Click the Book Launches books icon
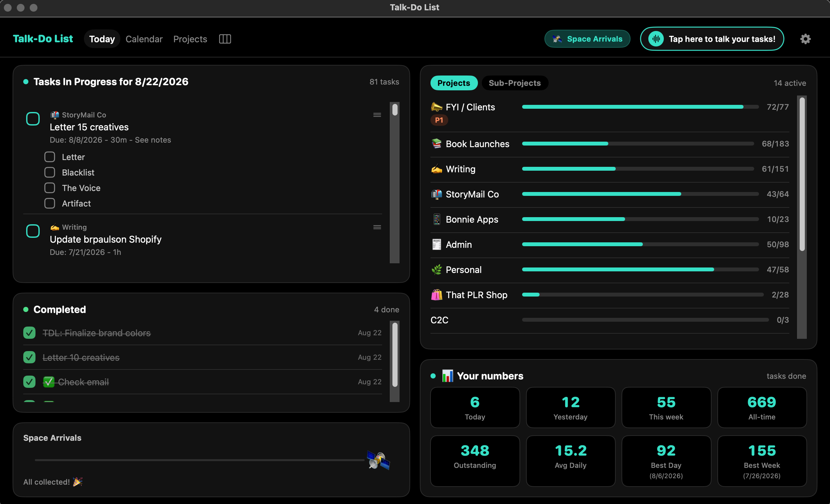The image size is (830, 504). point(437,144)
